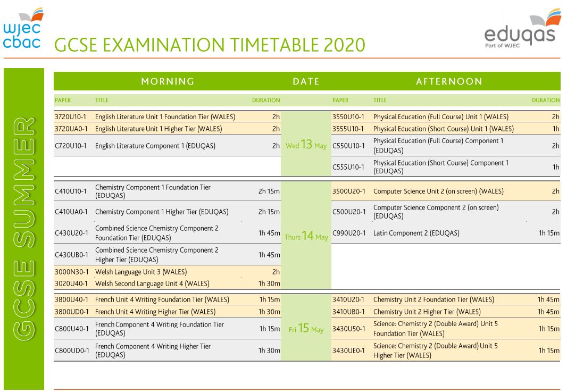The height and width of the screenshot is (392, 567).
Task: Click paper code C410U10-1
Action: 71,191
